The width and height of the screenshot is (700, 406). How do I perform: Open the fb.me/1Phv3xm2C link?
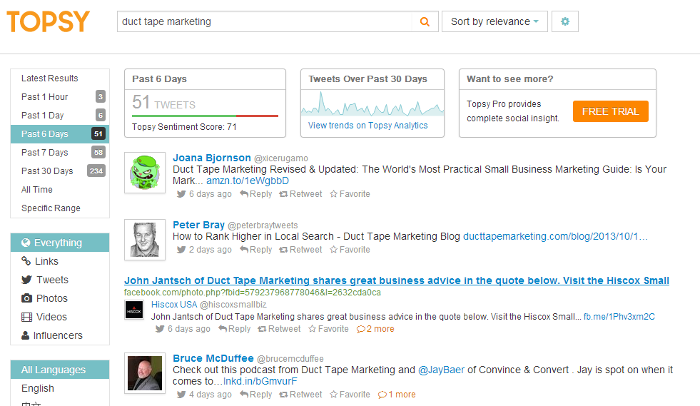click(619, 317)
